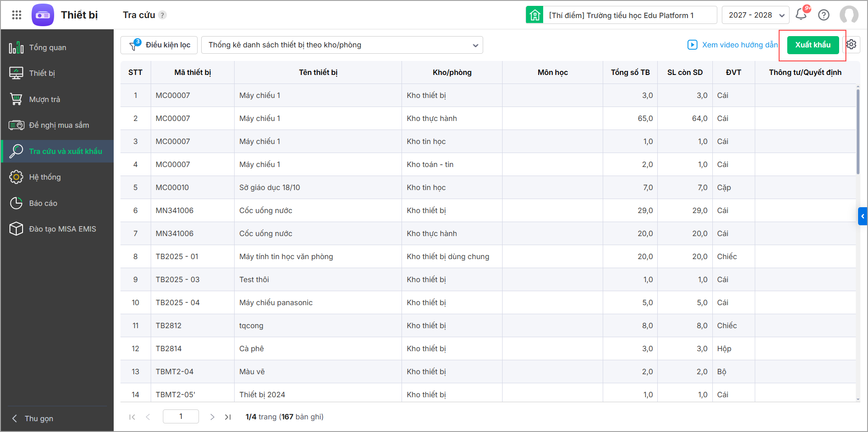Open the app launcher grid icon
Screen dimensions: 868x432
(x=17, y=15)
